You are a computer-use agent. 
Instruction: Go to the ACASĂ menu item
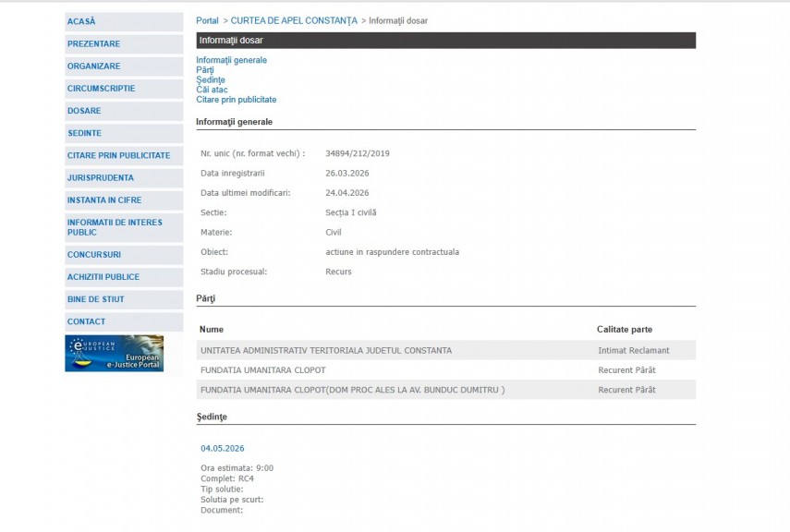point(81,21)
